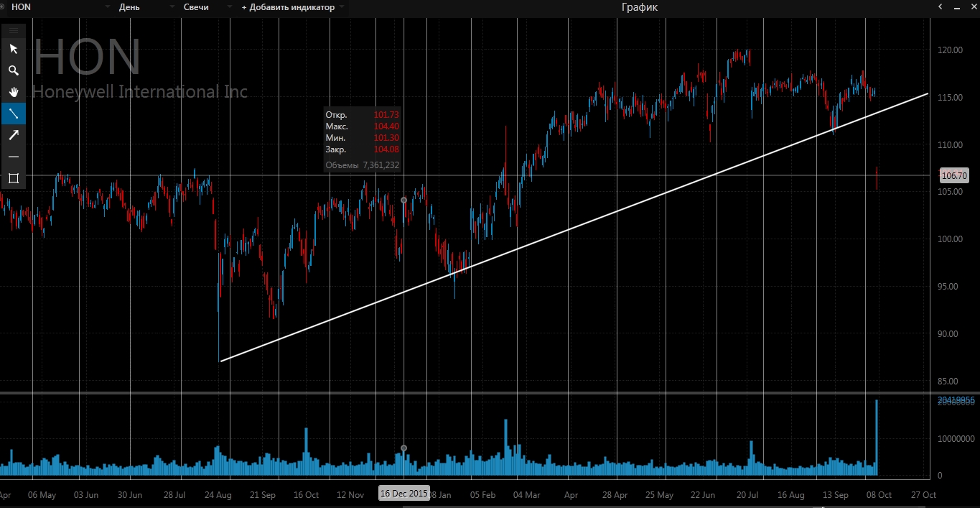
Task: Choose the hand pan tool
Action: pyautogui.click(x=13, y=92)
